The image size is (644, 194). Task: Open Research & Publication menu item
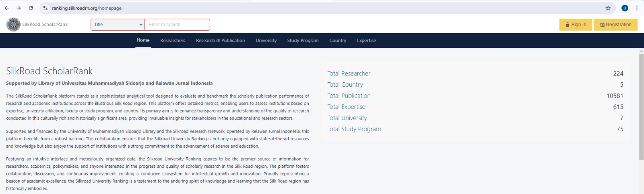click(221, 40)
